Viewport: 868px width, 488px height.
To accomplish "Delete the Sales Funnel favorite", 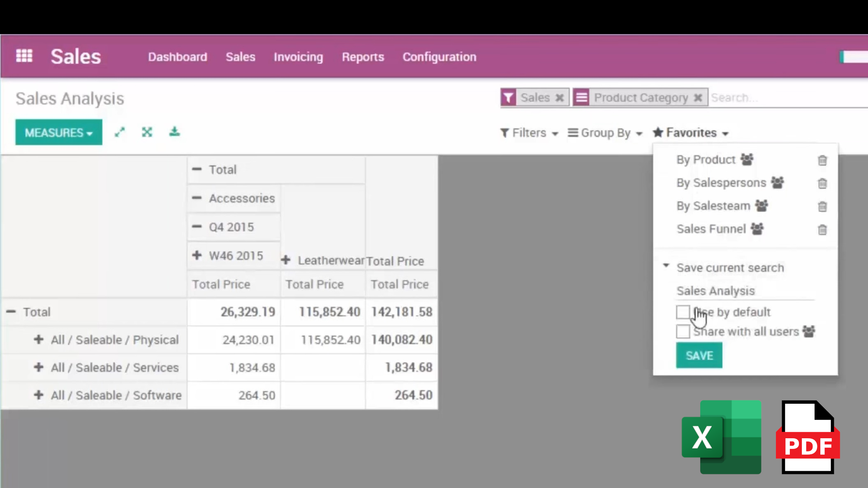I will 822,230.
